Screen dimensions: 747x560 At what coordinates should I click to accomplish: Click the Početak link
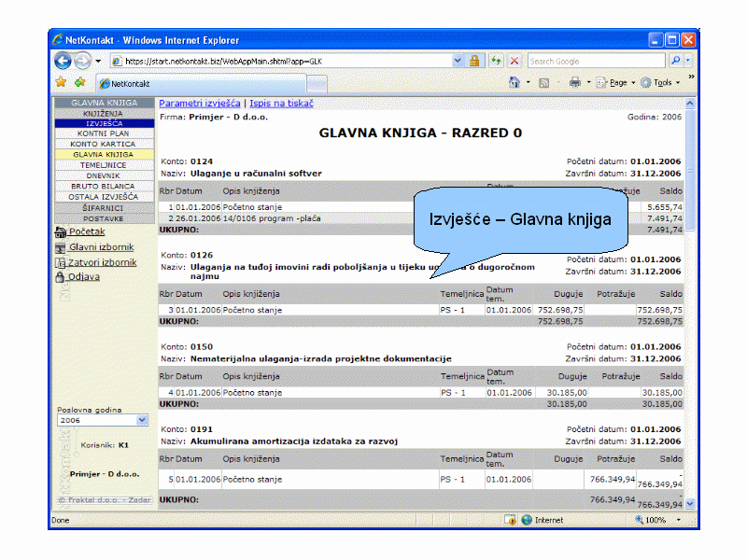(87, 231)
